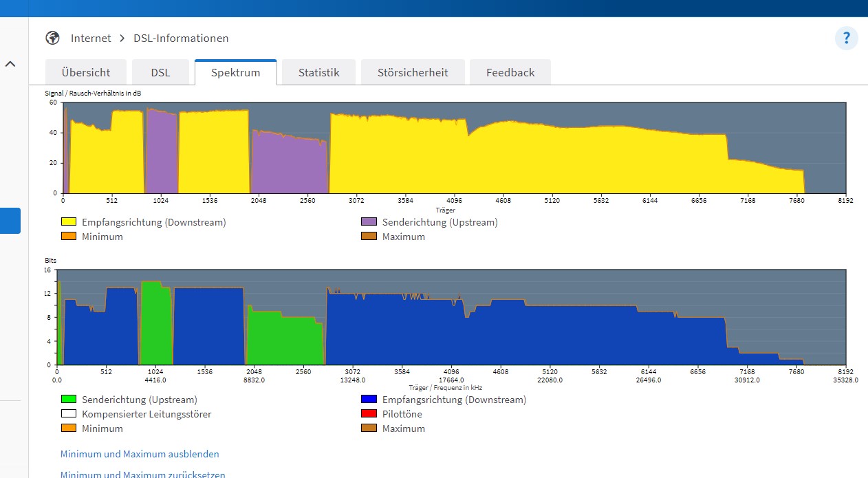The height and width of the screenshot is (478, 868).
Task: Click the orange Minimum swatch under SNR chart
Action: (69, 236)
